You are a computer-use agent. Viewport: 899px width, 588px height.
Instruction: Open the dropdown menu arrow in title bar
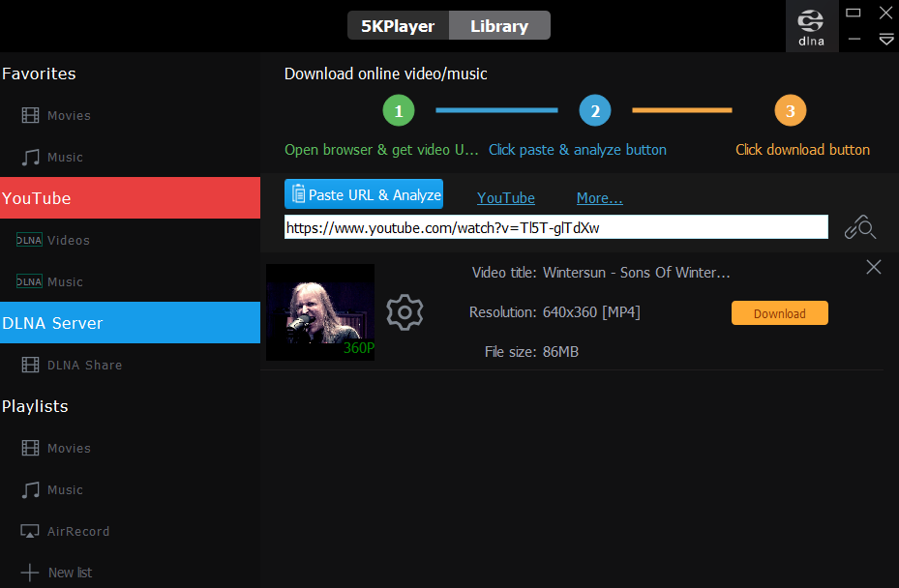pyautogui.click(x=886, y=39)
